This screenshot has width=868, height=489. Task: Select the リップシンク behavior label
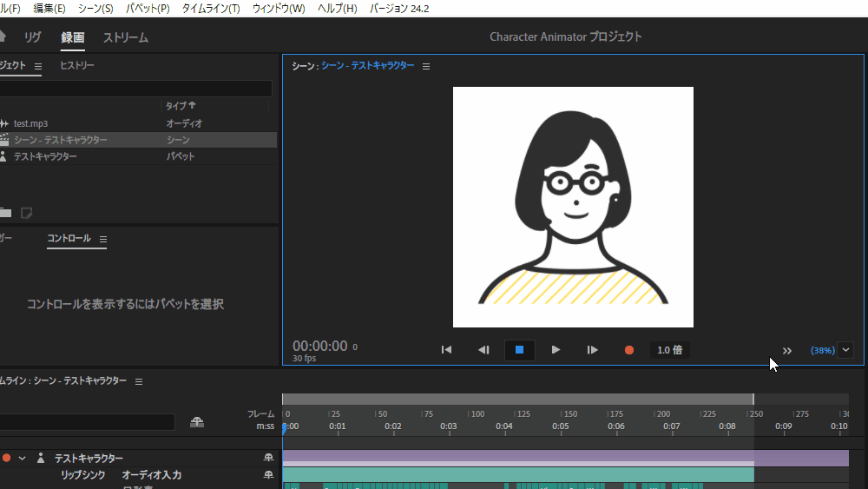pyautogui.click(x=83, y=475)
